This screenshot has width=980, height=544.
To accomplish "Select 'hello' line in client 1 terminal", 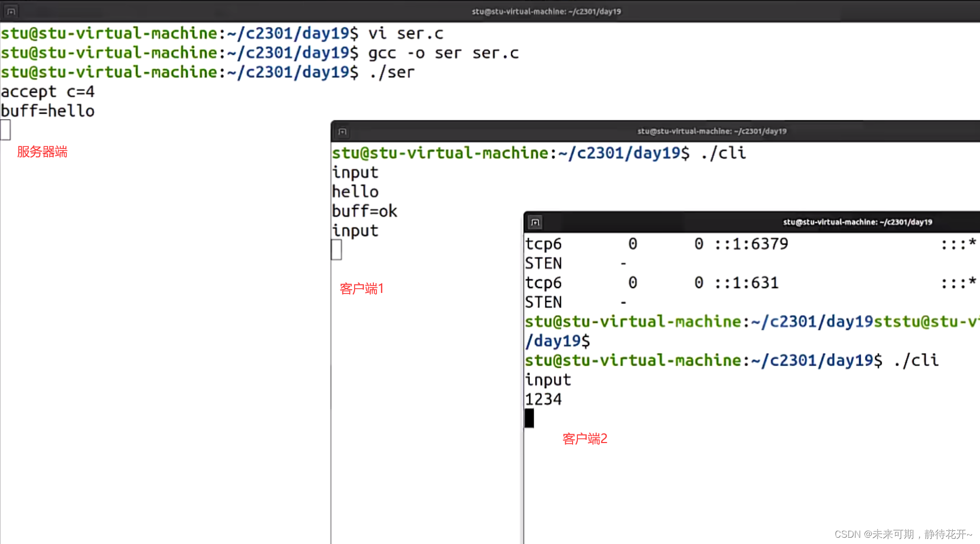I will [355, 191].
